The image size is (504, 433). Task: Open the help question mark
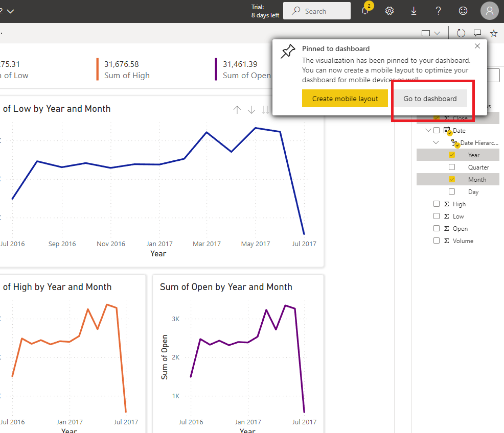(439, 11)
